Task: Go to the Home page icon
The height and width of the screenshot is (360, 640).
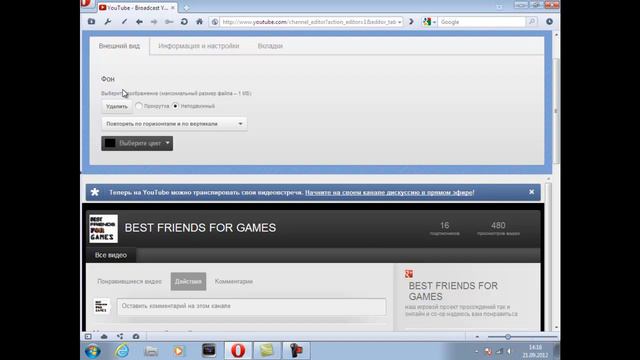Action: point(199,22)
